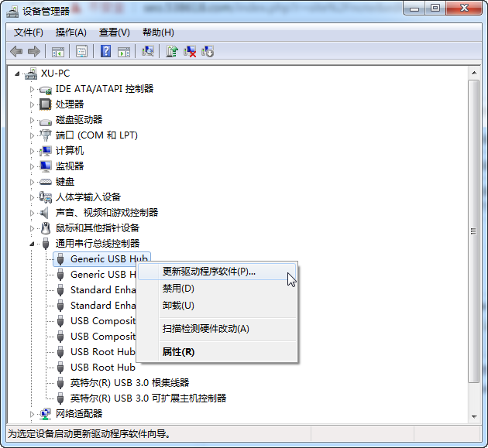Collapse the 通用串行总线控制器 node
This screenshot has height=448, width=488.
click(32, 244)
